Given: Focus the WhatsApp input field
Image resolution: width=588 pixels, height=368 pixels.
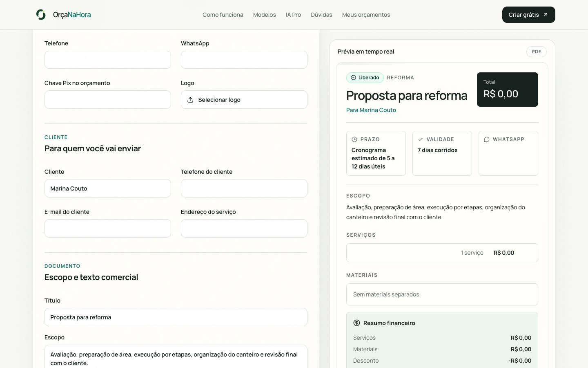Looking at the screenshot, I should coord(244,60).
